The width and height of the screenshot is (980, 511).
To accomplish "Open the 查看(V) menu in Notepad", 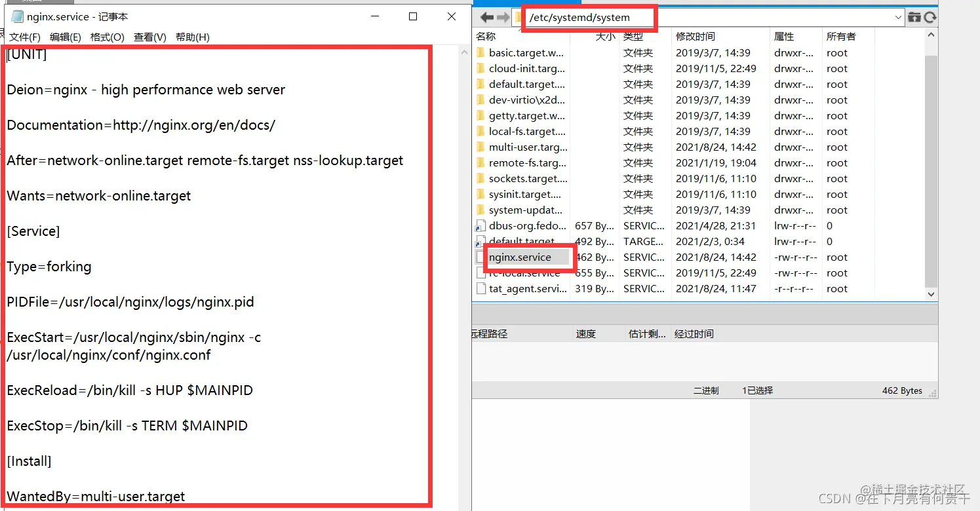I will [x=150, y=37].
